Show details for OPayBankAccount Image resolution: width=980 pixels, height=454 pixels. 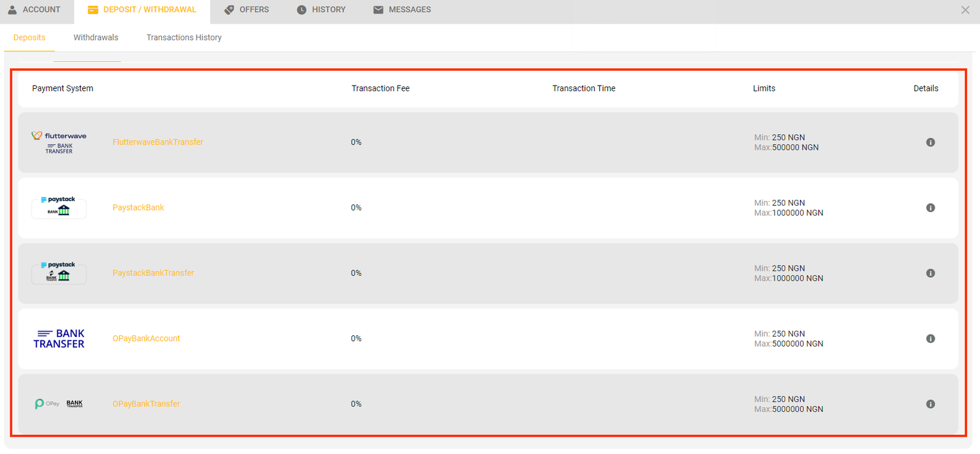coord(930,338)
